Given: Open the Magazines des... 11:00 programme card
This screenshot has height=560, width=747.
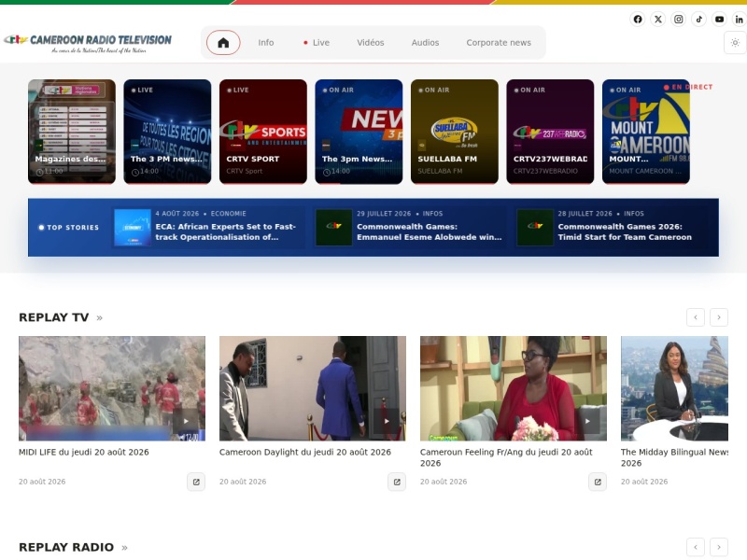Looking at the screenshot, I should point(72,132).
